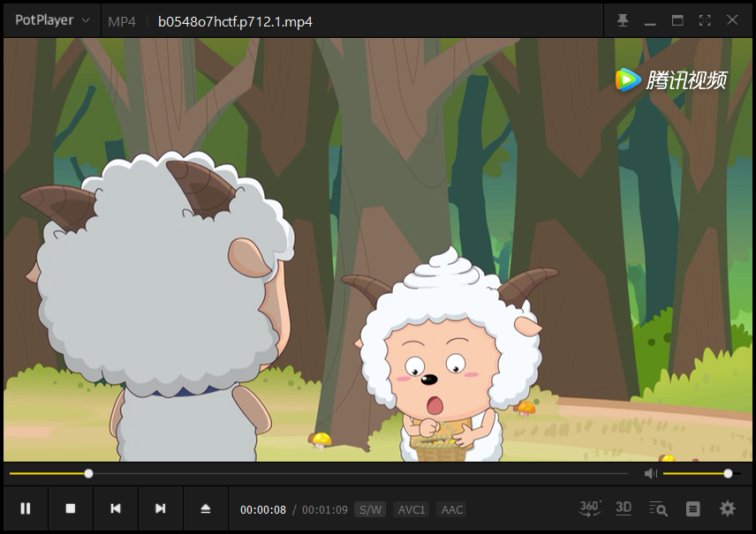
Task: Click the total duration 00:01:09
Action: point(324,510)
